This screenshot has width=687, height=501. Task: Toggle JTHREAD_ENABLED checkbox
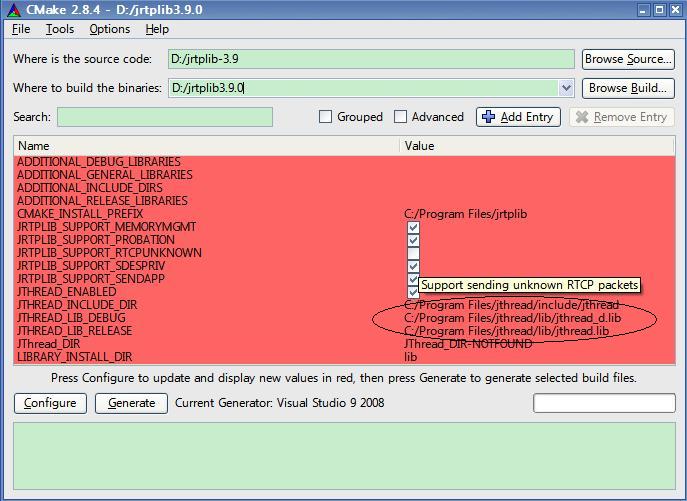413,292
